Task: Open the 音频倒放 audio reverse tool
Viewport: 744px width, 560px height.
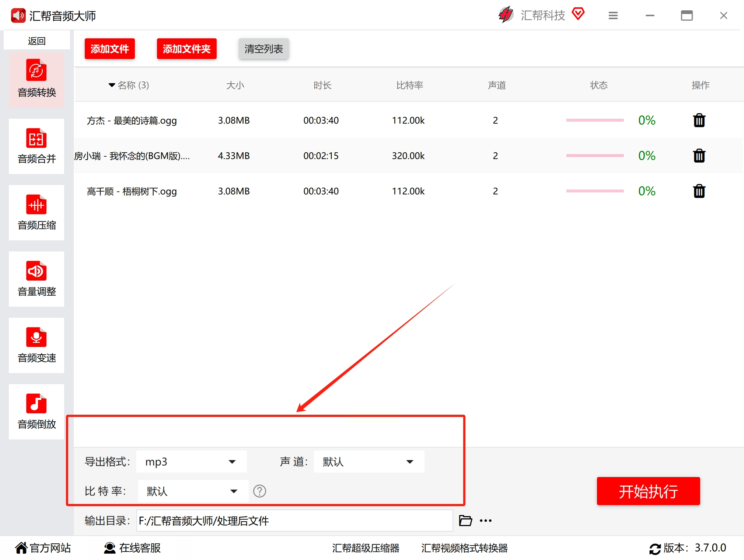Action: pos(36,412)
